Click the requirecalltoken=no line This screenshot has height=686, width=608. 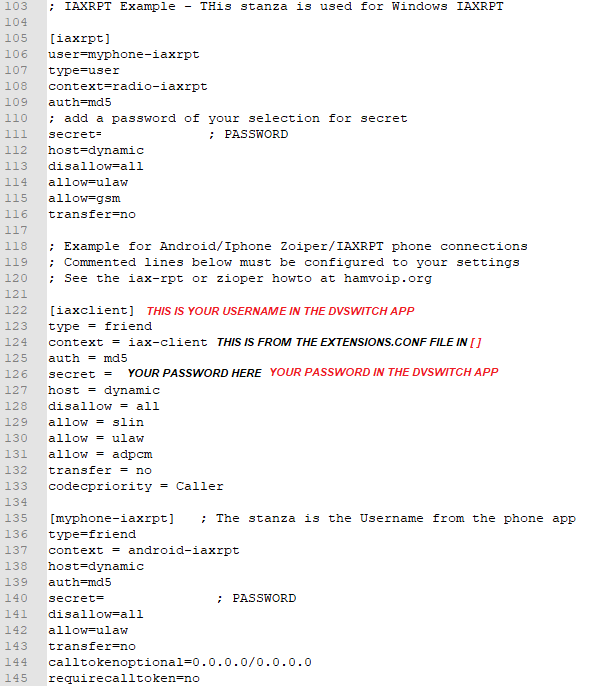tap(124, 679)
